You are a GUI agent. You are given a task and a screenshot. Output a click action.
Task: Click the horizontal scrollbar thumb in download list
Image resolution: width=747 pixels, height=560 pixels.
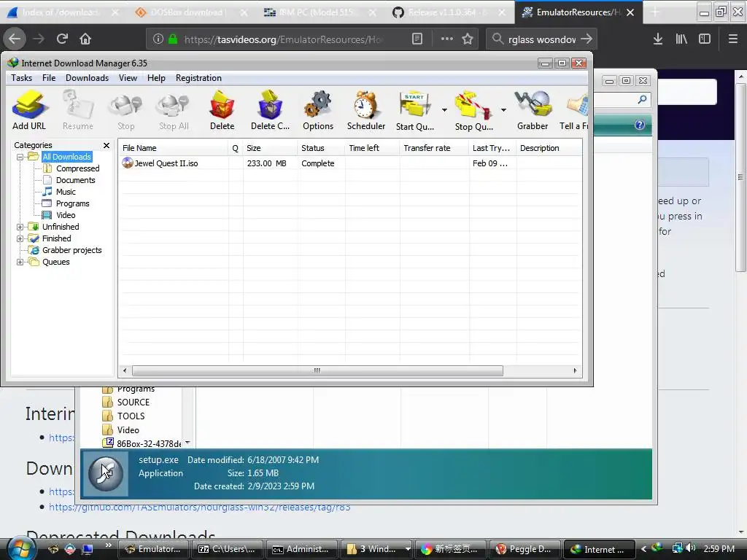(317, 370)
